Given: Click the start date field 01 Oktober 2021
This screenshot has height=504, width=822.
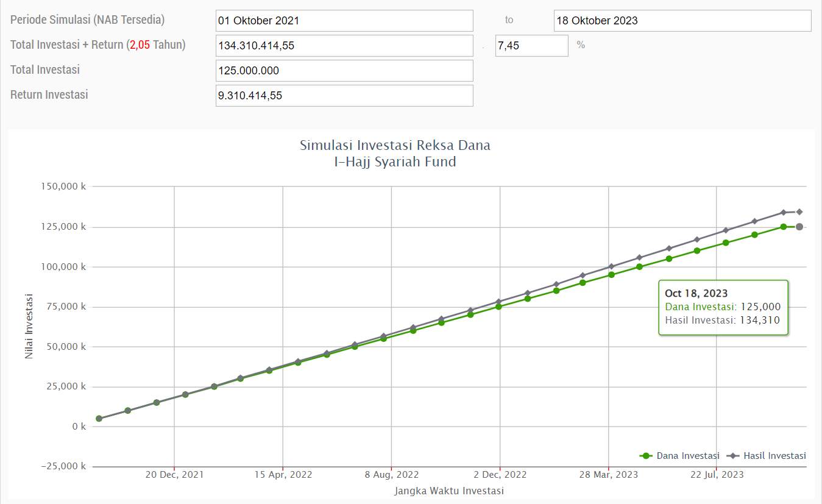Looking at the screenshot, I should click(344, 21).
